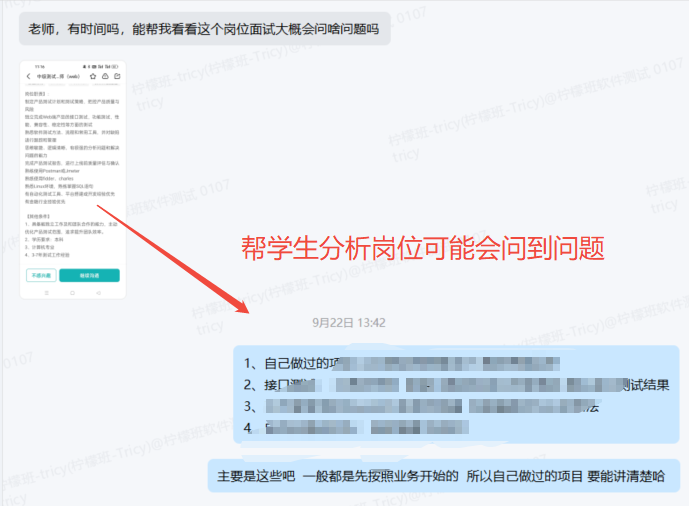Select the 任职要求 section heading
This screenshot has height=506, width=689.
[38, 216]
